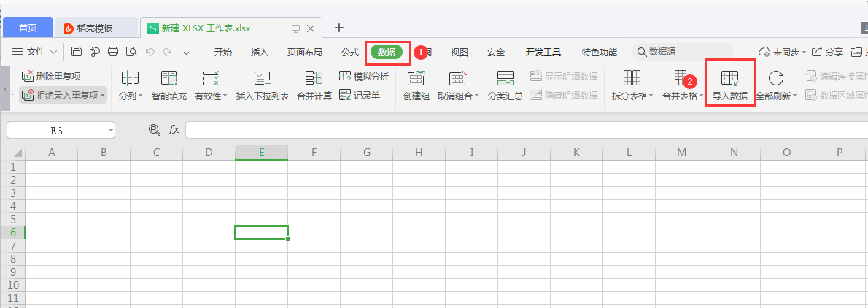
Task: Click the save icon in quick toolbar
Action: (77, 52)
